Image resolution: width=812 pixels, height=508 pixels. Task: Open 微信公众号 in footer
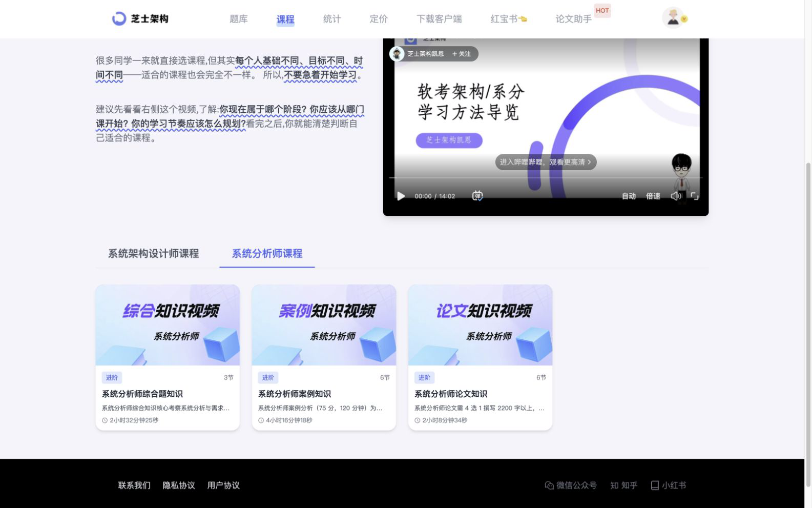coord(571,485)
